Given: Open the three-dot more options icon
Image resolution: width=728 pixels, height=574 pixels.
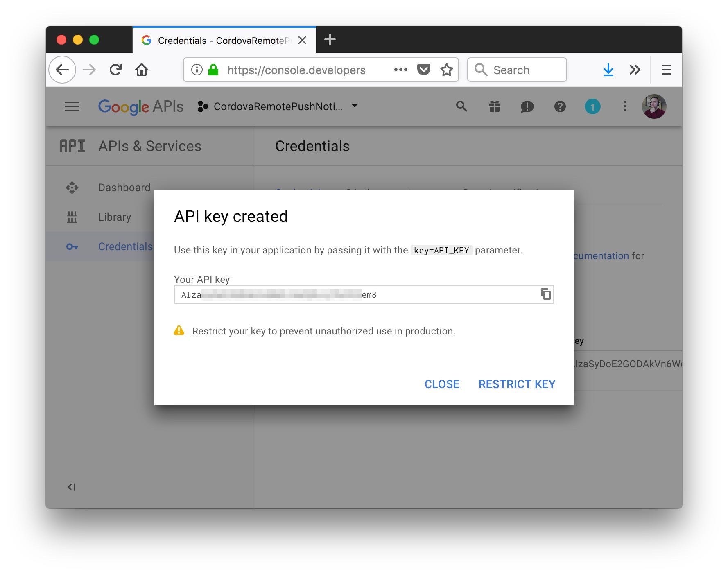Looking at the screenshot, I should point(625,106).
